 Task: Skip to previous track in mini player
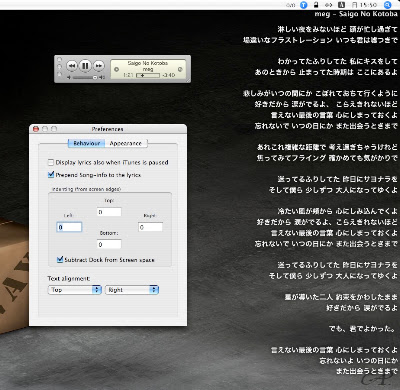(x=72, y=66)
